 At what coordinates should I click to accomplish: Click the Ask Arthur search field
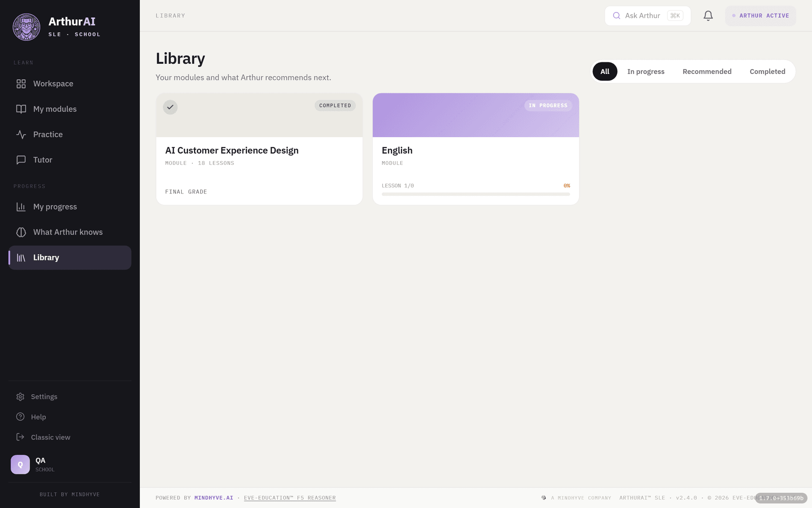648,16
